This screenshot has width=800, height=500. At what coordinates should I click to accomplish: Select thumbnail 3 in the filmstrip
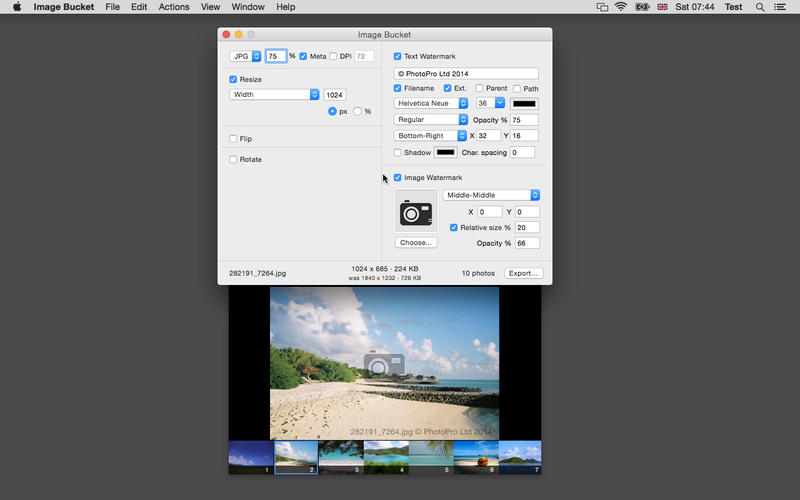tap(341, 457)
